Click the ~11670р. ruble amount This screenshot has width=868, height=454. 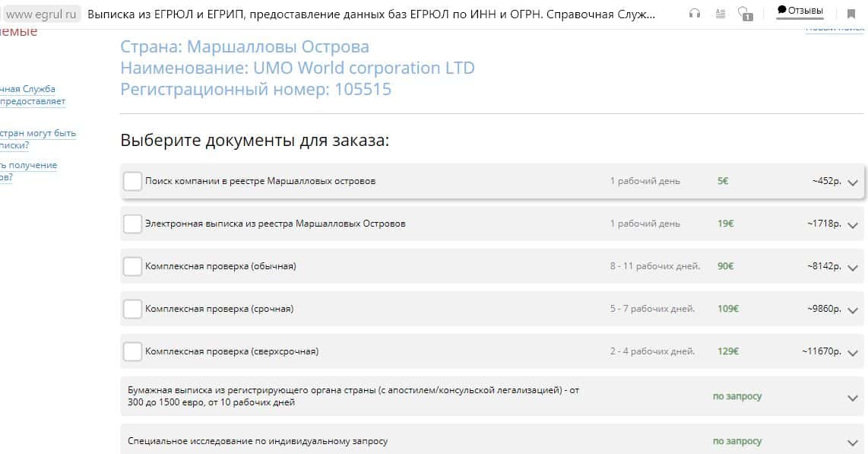coord(822,351)
